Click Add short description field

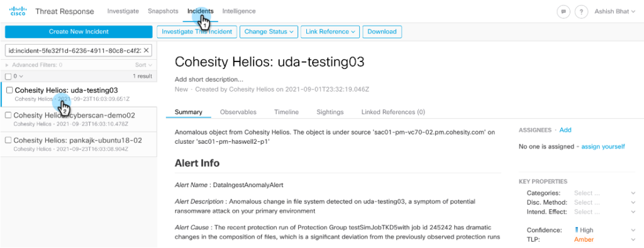tap(209, 80)
